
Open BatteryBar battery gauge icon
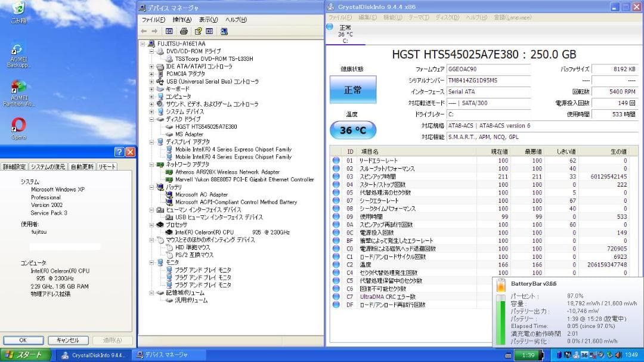(x=503, y=286)
